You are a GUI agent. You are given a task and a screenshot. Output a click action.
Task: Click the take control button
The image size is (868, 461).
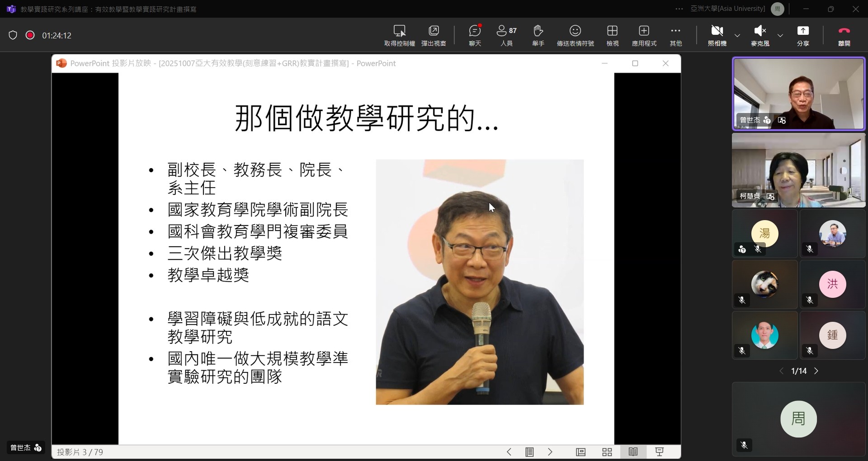click(399, 35)
